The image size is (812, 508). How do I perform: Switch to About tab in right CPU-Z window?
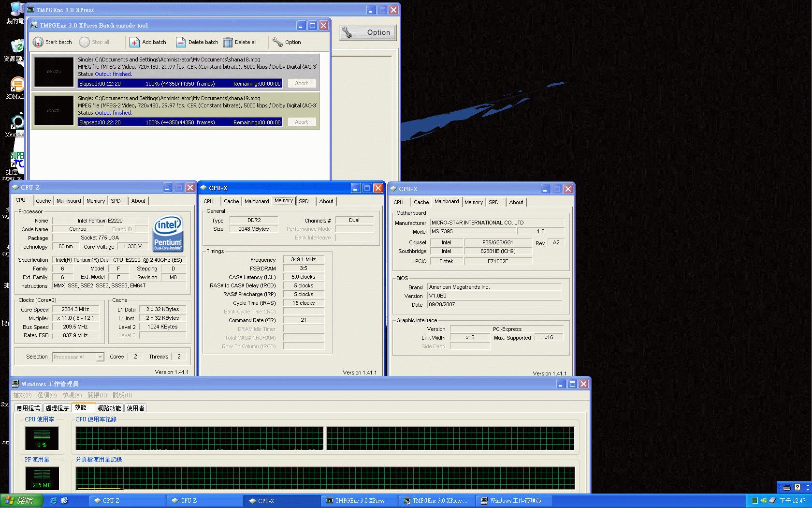(516, 202)
